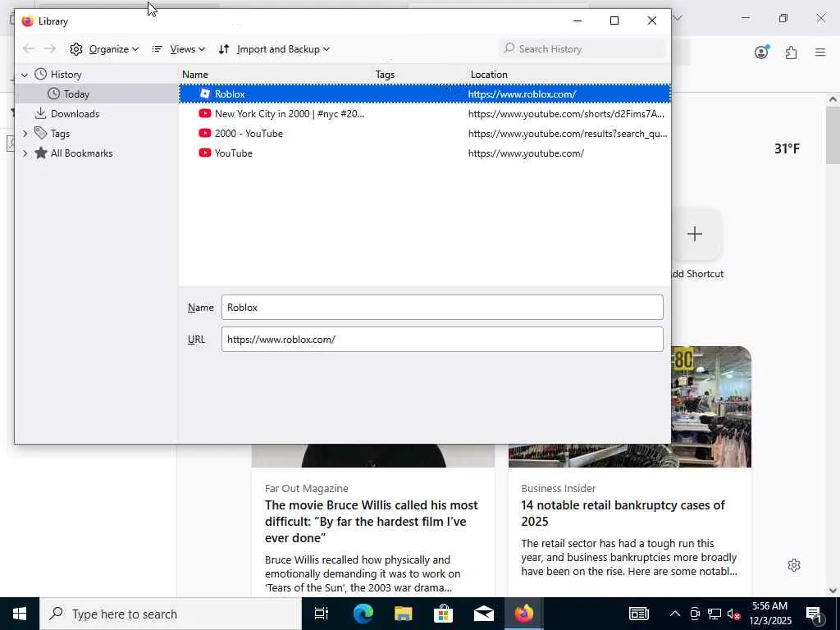Open the notification center icon
The height and width of the screenshot is (630, 840).
coord(814,614)
